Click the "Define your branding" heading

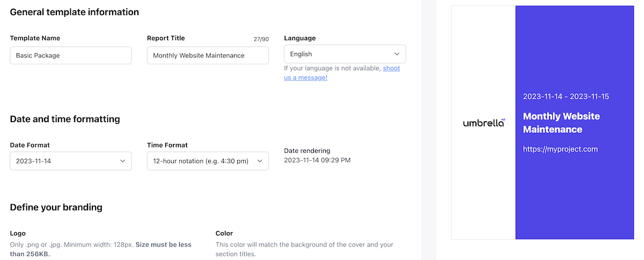[x=56, y=207]
